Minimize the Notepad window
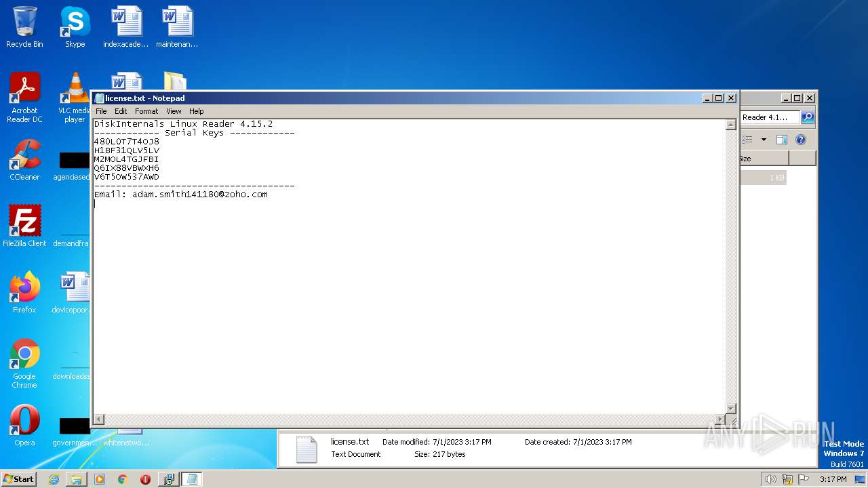This screenshot has height=488, width=868. click(x=708, y=98)
